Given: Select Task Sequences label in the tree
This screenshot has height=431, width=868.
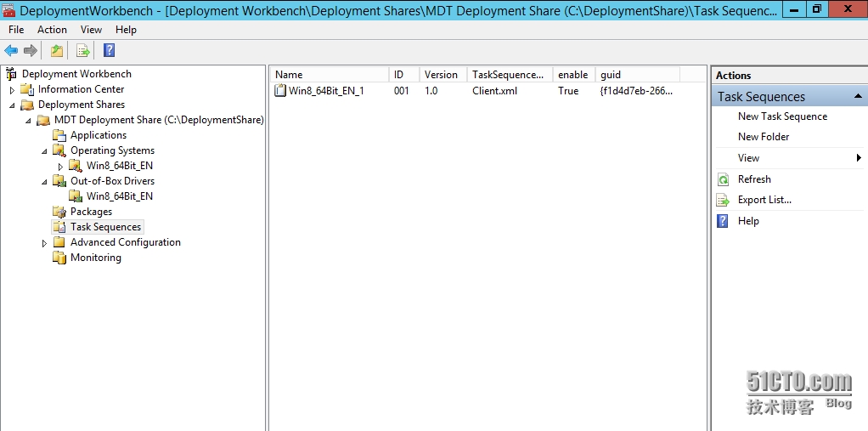Looking at the screenshot, I should coord(105,227).
